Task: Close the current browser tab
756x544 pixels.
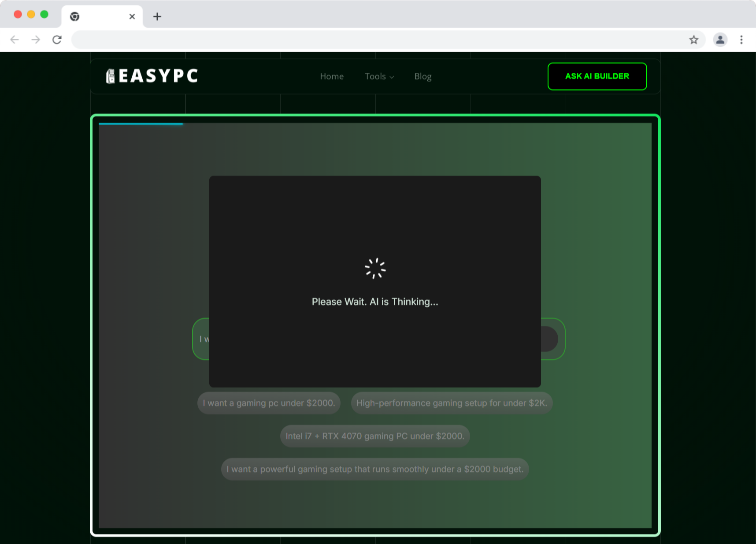Action: pos(131,16)
